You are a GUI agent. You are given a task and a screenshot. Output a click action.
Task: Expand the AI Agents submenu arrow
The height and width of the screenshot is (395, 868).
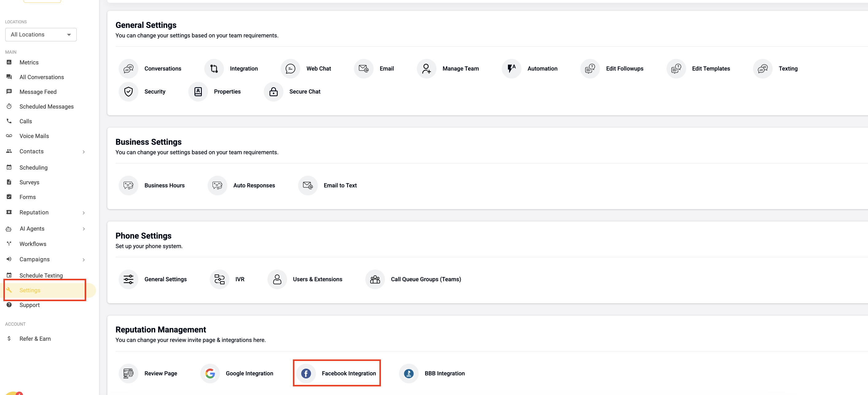[83, 229]
